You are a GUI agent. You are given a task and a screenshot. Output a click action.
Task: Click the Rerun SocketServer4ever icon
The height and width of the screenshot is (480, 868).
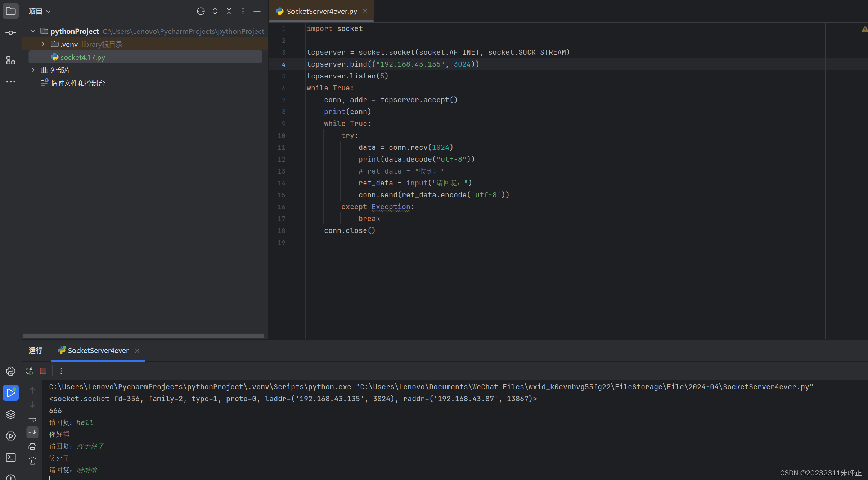coord(29,371)
